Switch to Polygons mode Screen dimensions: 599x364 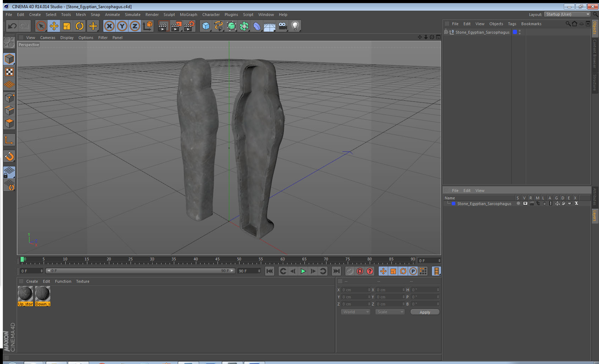[9, 123]
